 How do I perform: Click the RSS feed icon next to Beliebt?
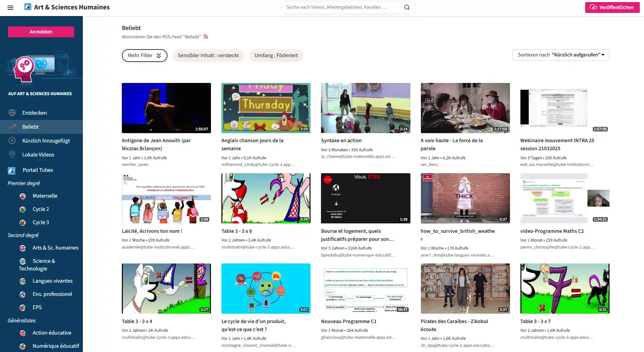(206, 37)
